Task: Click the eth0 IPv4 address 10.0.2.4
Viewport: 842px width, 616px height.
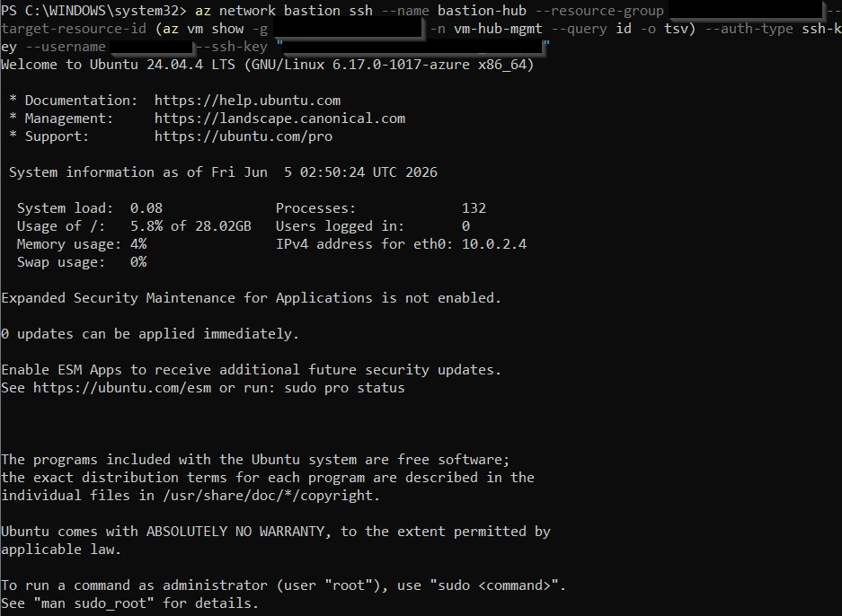Action: coord(494,244)
